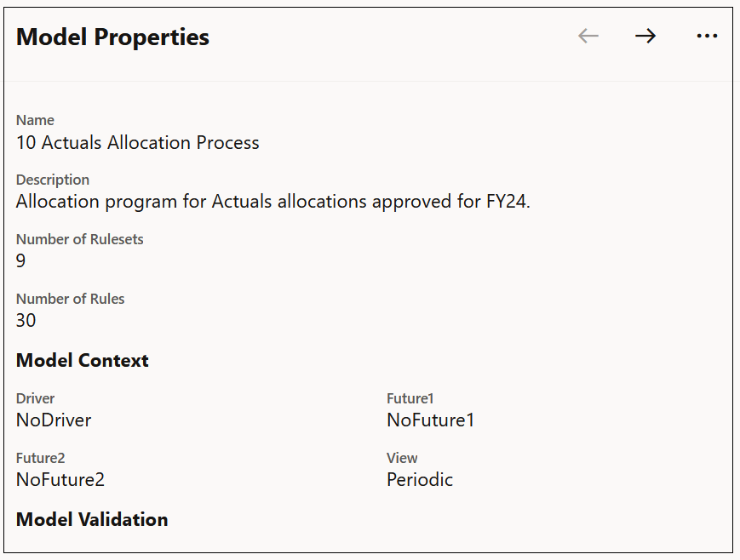
Task: Click the left arrow beside the forward arrow
Action: tap(588, 36)
